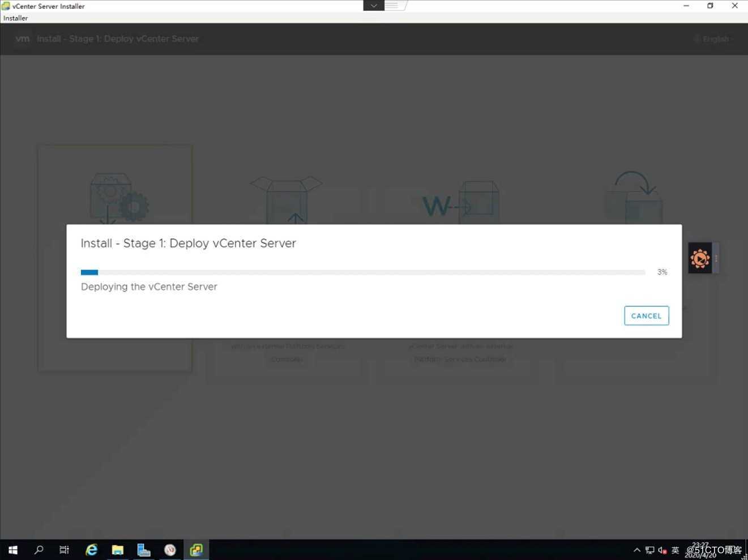Image resolution: width=748 pixels, height=560 pixels.
Task: Select the vCenter Installer taskbar icon
Action: pos(196,550)
